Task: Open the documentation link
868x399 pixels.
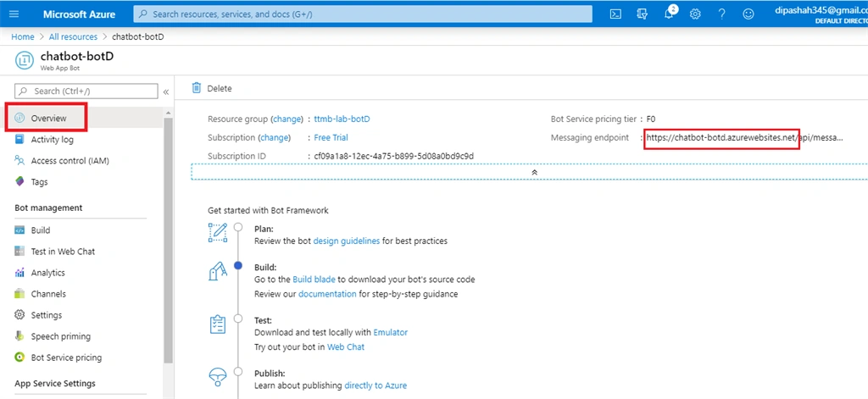Action: pos(327,294)
